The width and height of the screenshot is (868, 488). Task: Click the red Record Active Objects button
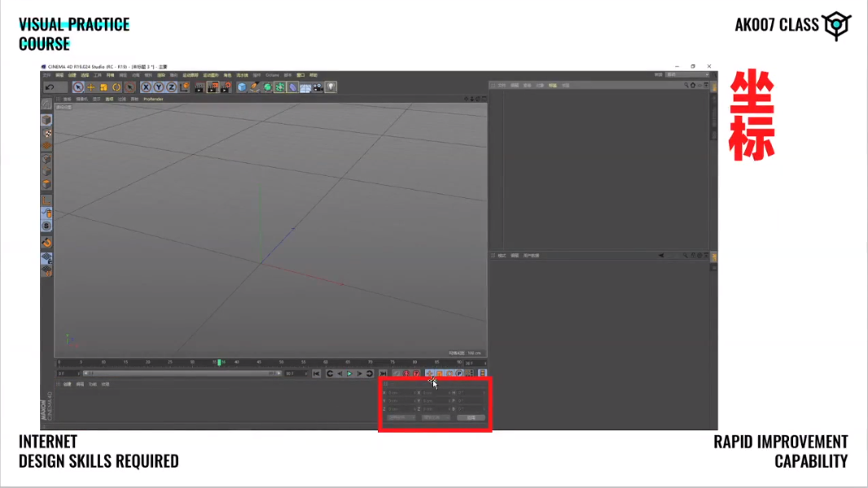[x=406, y=374]
